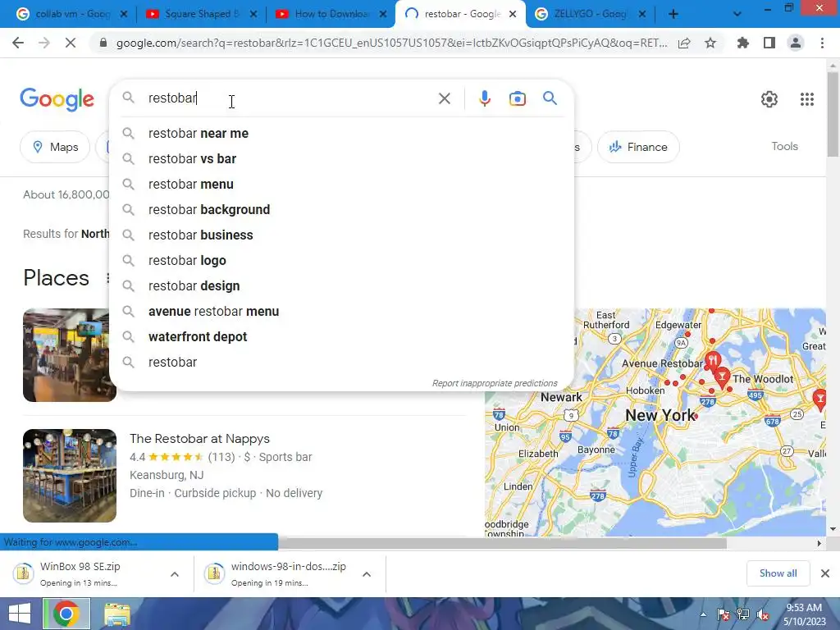Screen dimensions: 840x630
Task: Open the Windows Start menu
Action: (x=20, y=614)
